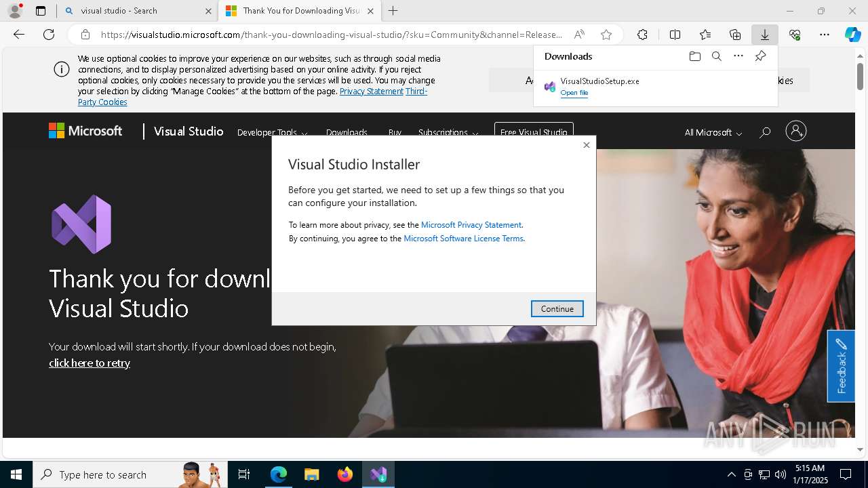Viewport: 868px width, 488px height.
Task: Click the 'click here to retry' link
Action: [x=90, y=363]
